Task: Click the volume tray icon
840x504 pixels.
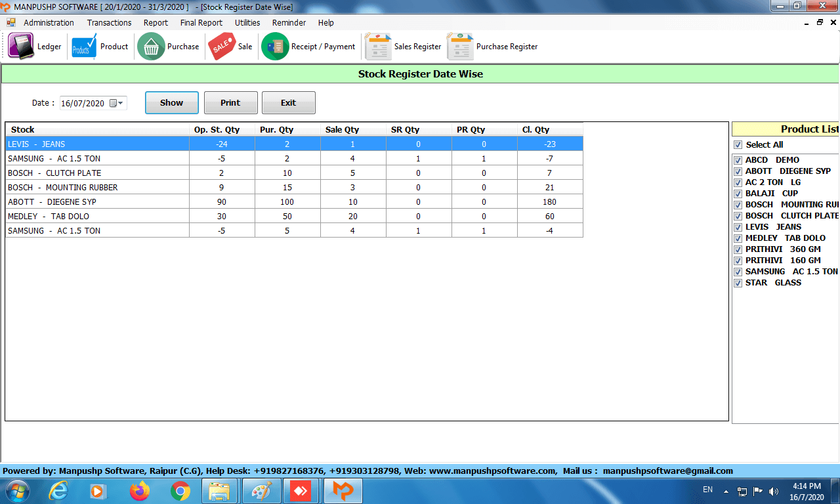Action: click(x=774, y=491)
